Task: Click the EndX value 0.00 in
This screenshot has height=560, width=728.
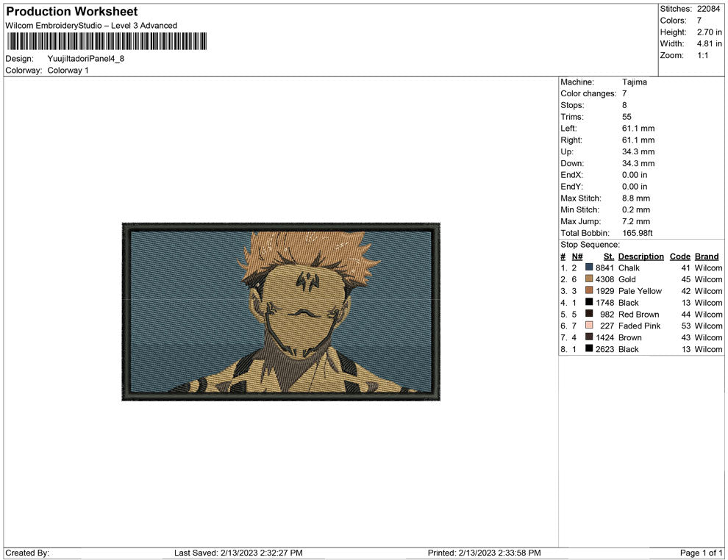Action: pos(635,175)
